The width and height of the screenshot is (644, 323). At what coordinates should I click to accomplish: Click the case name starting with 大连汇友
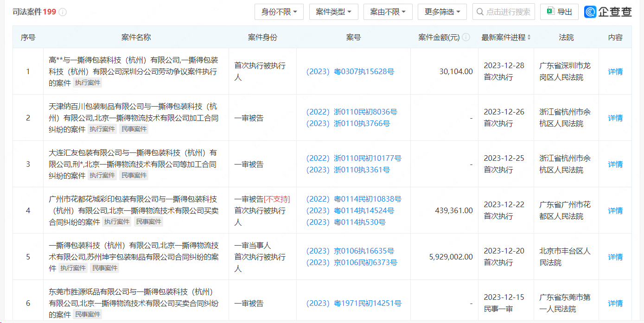tap(134, 164)
